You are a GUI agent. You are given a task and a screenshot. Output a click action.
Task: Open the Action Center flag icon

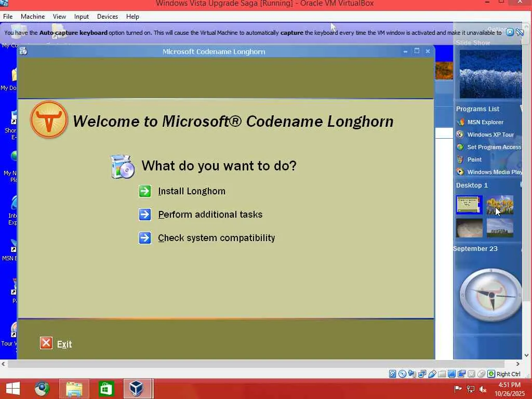pyautogui.click(x=458, y=389)
